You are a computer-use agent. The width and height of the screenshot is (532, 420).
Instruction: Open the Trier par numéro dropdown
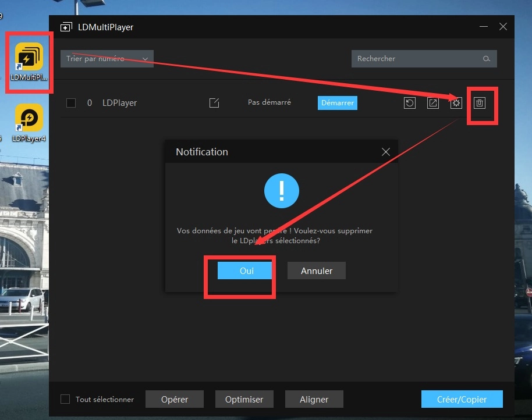tap(107, 59)
